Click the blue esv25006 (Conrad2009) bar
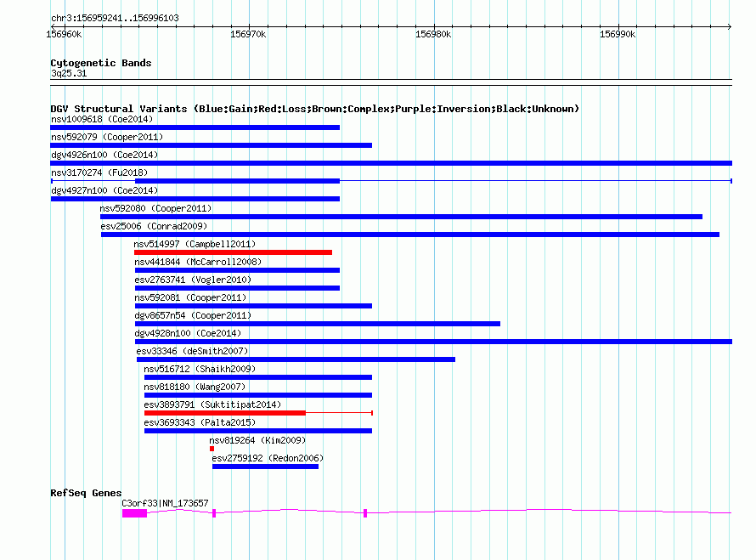 410,235
